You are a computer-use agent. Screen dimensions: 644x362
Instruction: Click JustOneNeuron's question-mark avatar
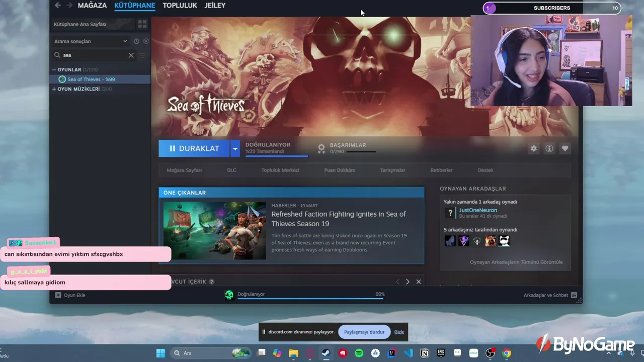pyautogui.click(x=450, y=213)
